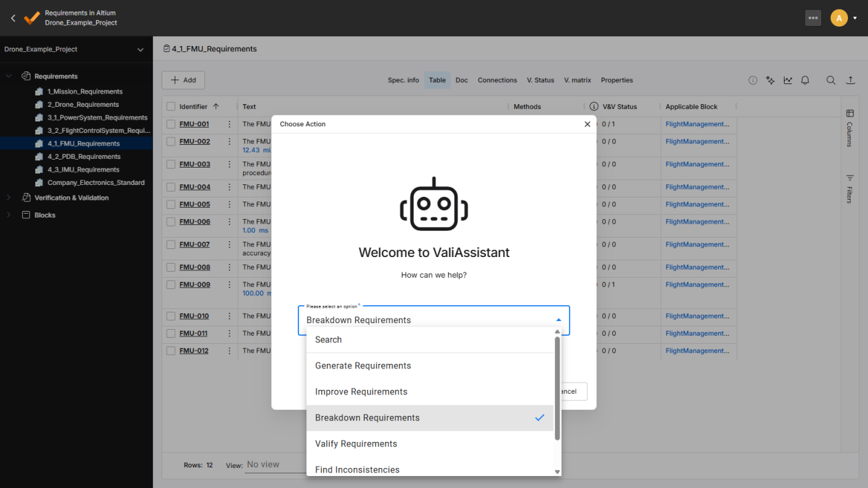Open row menu for FMU-006
This screenshot has height=488, width=868.
tap(230, 222)
